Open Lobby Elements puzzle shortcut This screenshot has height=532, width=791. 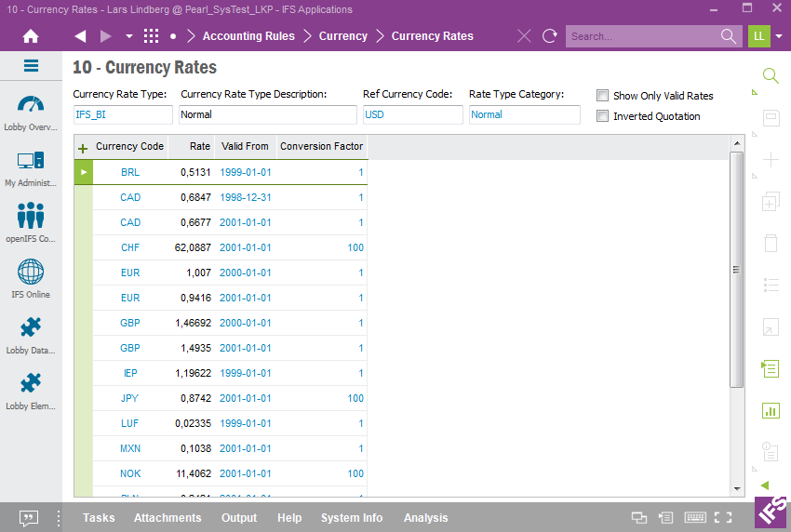point(31,392)
